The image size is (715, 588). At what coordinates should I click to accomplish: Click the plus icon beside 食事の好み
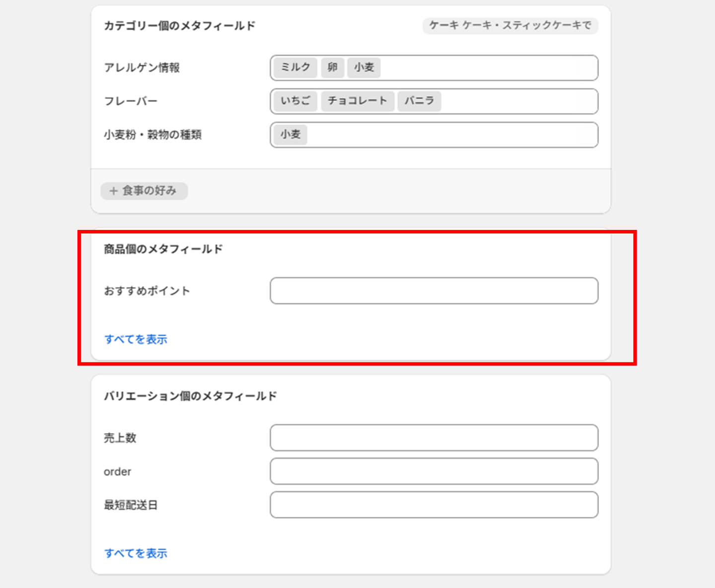click(x=114, y=191)
